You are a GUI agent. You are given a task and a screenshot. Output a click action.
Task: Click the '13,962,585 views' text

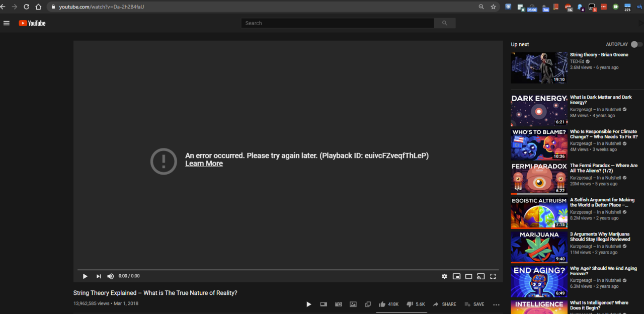coord(92,303)
